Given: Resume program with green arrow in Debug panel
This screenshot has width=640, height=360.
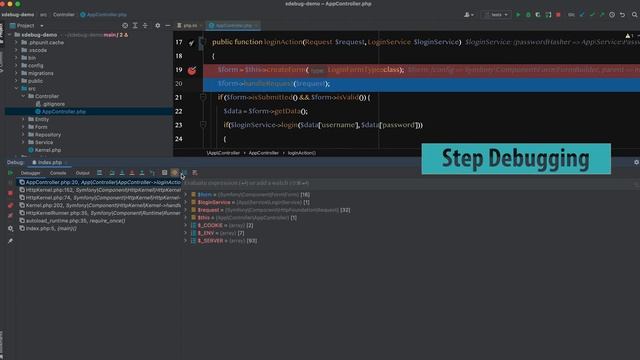Looking at the screenshot, I should click(10, 173).
